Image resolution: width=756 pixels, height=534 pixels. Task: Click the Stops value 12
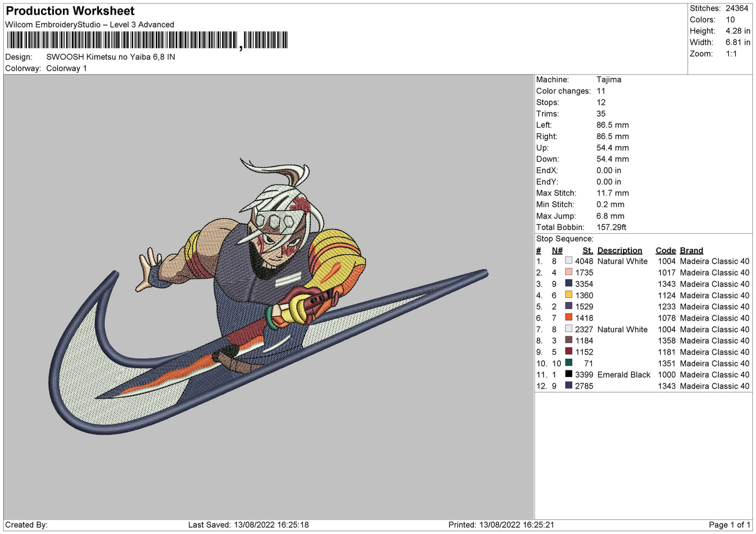[601, 103]
